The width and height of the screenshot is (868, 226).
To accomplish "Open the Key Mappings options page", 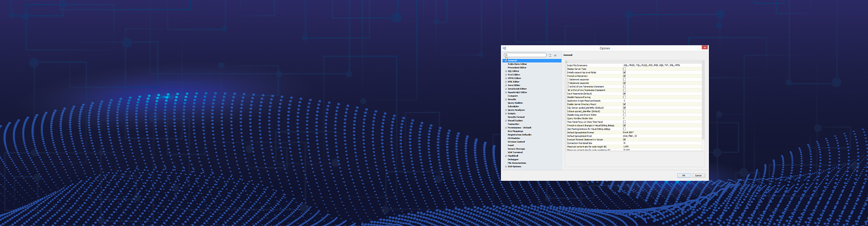I will coord(515,131).
